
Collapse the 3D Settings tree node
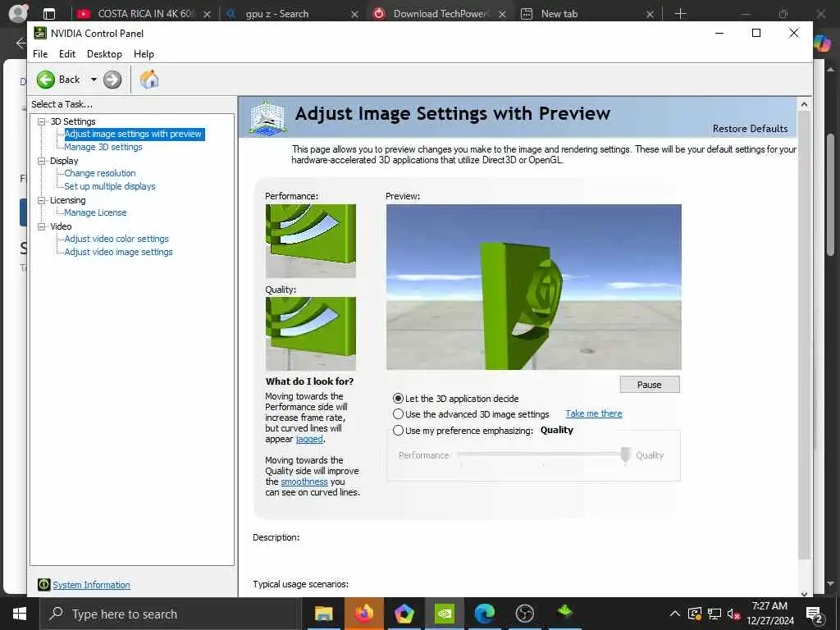tap(41, 121)
